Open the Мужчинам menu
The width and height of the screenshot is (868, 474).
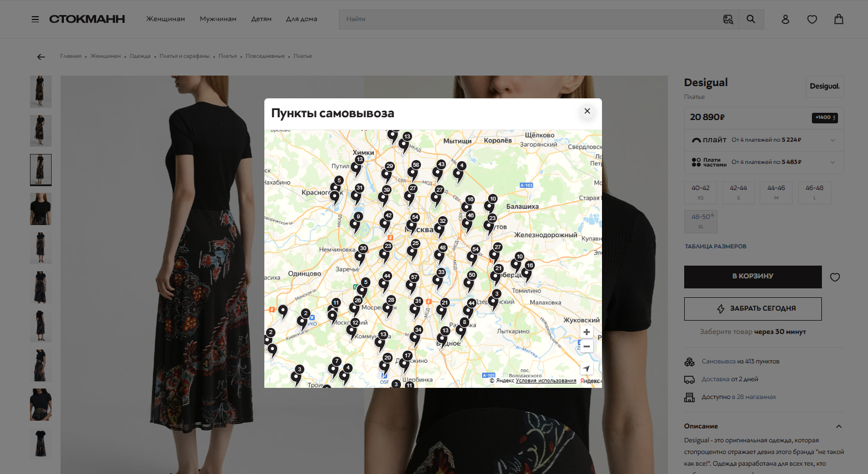pos(218,19)
